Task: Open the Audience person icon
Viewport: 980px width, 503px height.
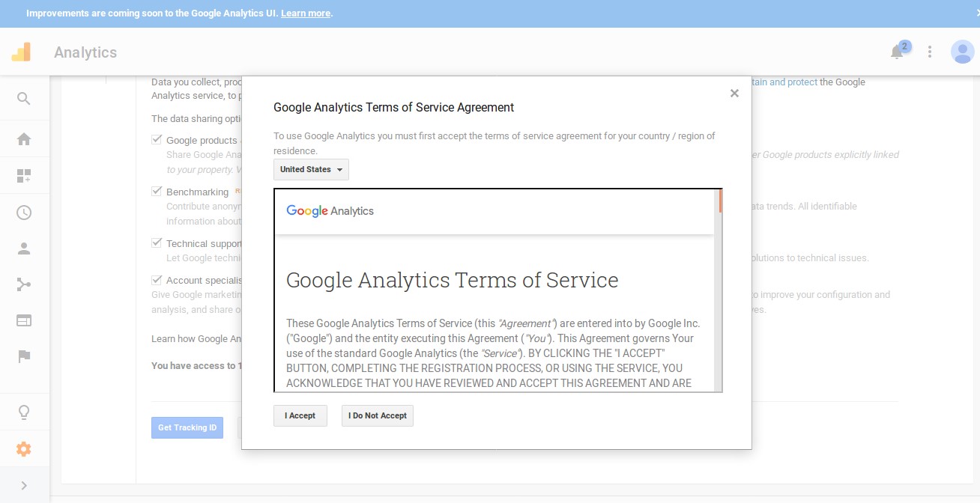Action: tap(23, 249)
